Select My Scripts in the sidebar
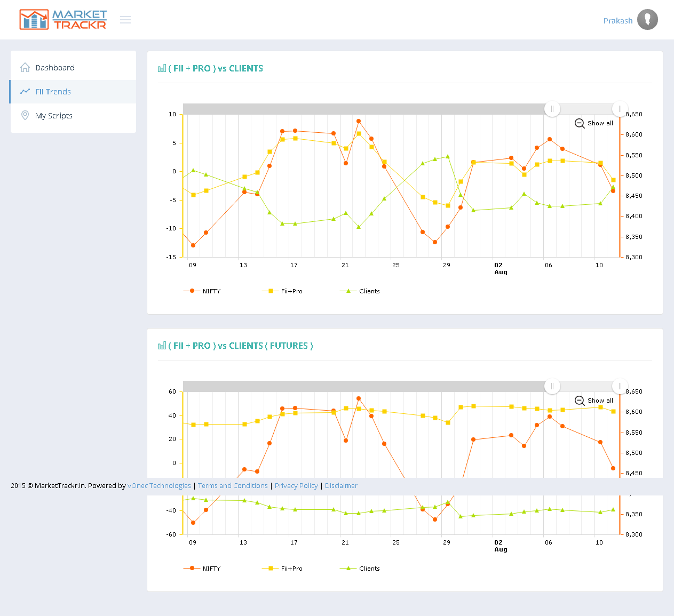 pyautogui.click(x=54, y=116)
